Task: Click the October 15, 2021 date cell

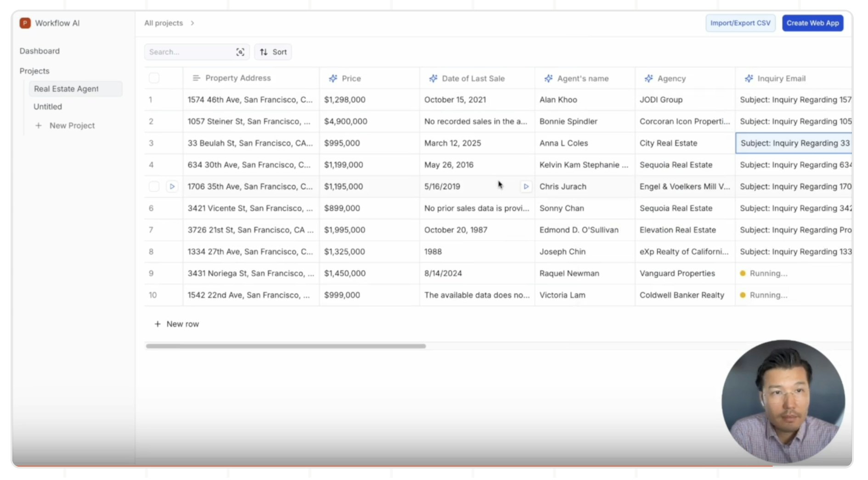Action: pyautogui.click(x=477, y=100)
